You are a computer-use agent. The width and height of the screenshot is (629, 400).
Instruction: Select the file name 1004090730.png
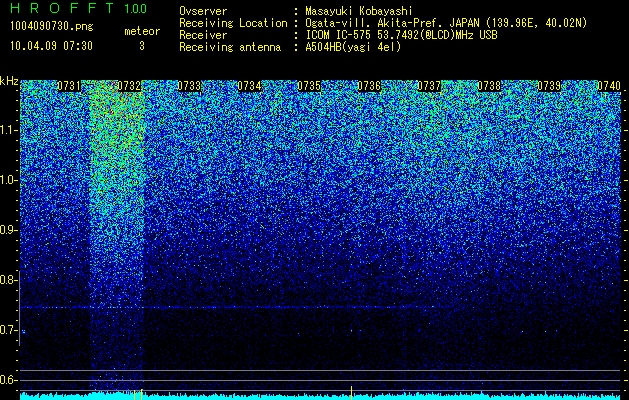[x=52, y=27]
